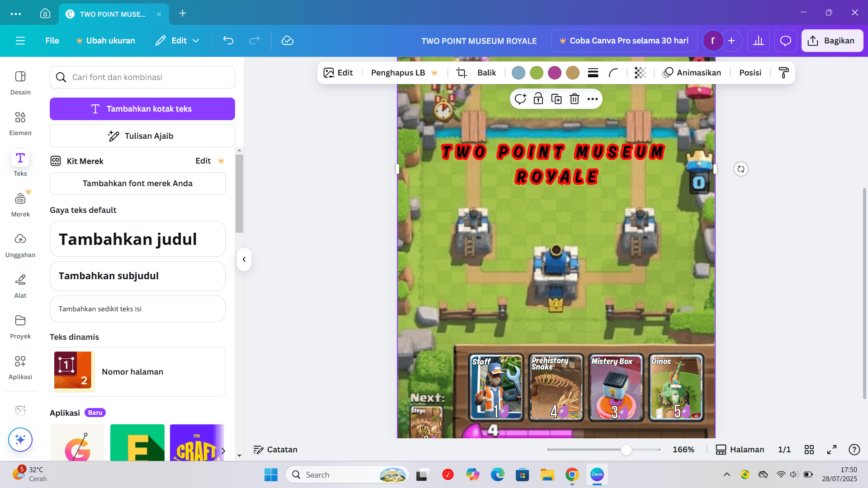Click Coba Canva Pro selama 30 hari
The height and width of the screenshot is (488, 868).
[x=624, y=41]
